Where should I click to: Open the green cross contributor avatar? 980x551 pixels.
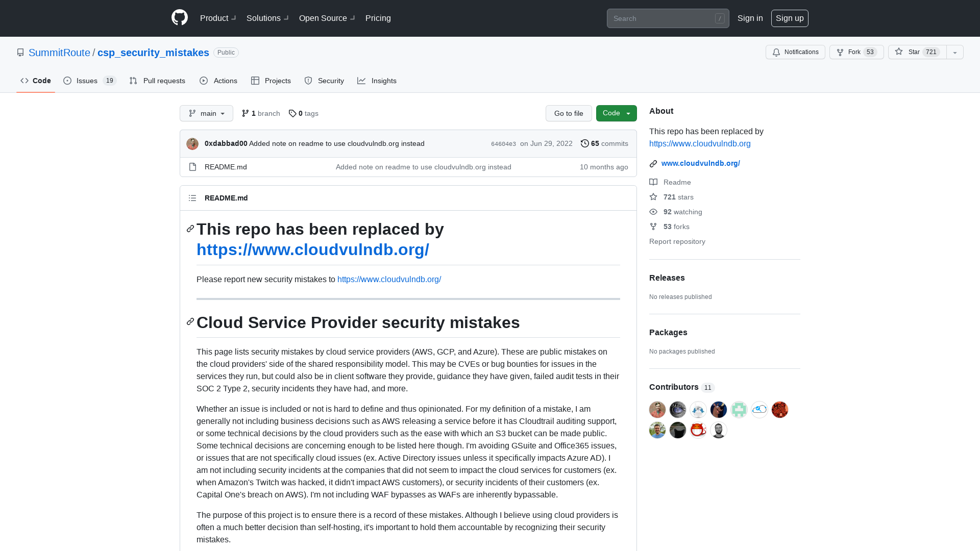[739, 410]
